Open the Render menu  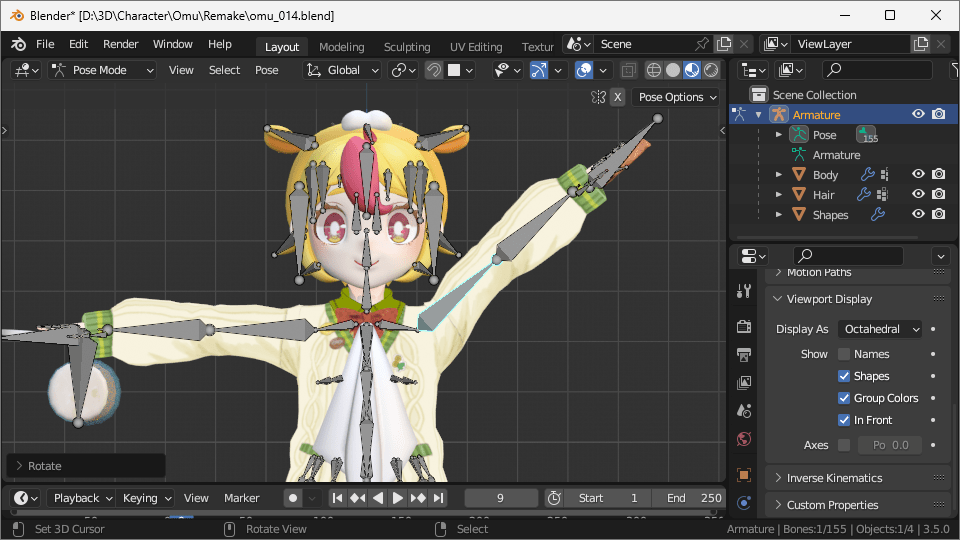pyautogui.click(x=121, y=45)
